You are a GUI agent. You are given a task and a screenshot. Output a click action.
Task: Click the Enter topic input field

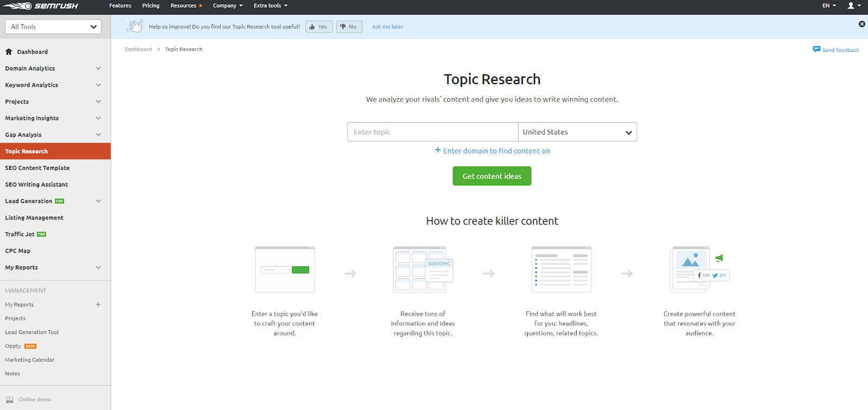coord(433,132)
